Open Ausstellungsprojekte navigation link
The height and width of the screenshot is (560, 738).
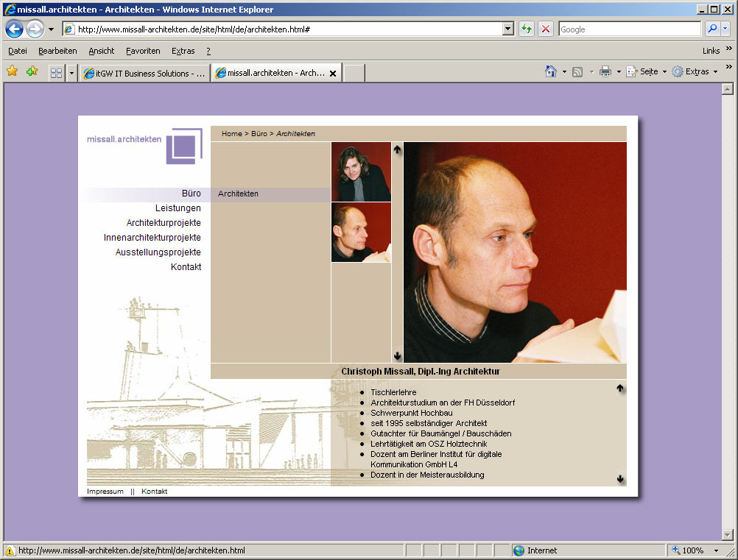tap(158, 252)
